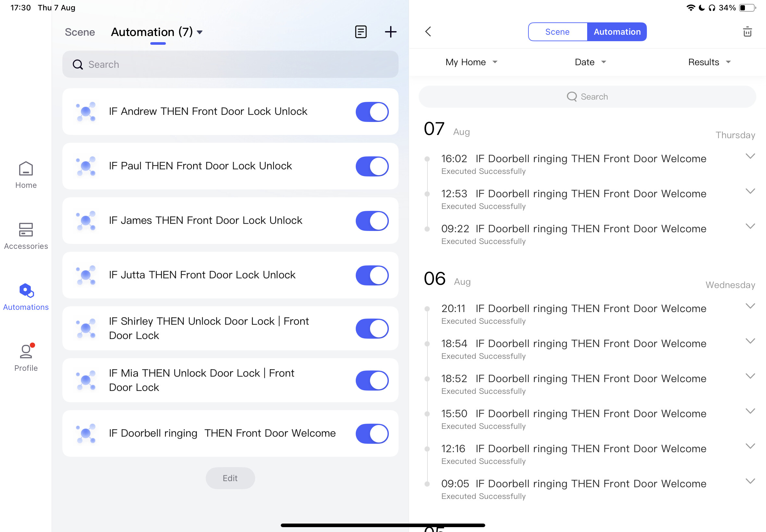Turn off the Doorbell ringing automation toggle
This screenshot has height=532, width=766.
point(372,433)
